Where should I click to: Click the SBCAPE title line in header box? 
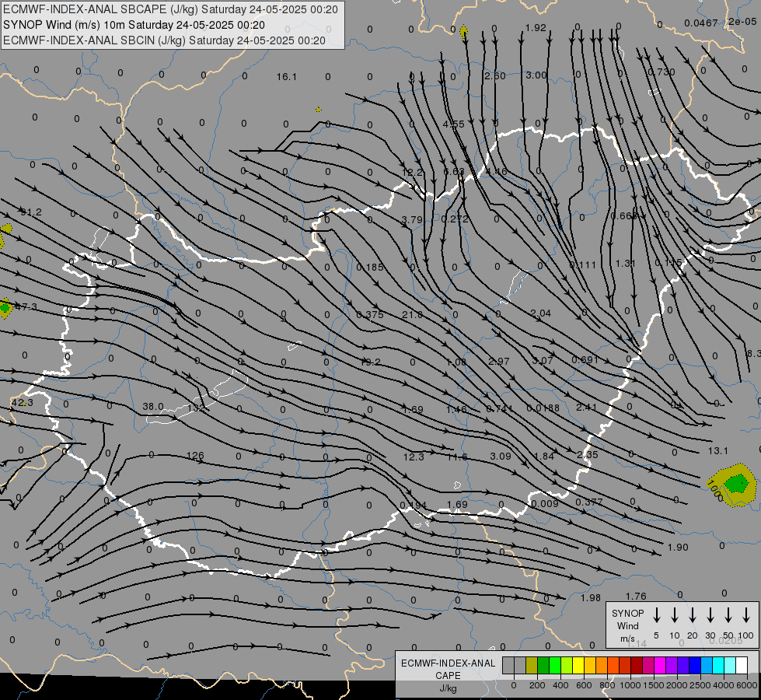coord(170,9)
